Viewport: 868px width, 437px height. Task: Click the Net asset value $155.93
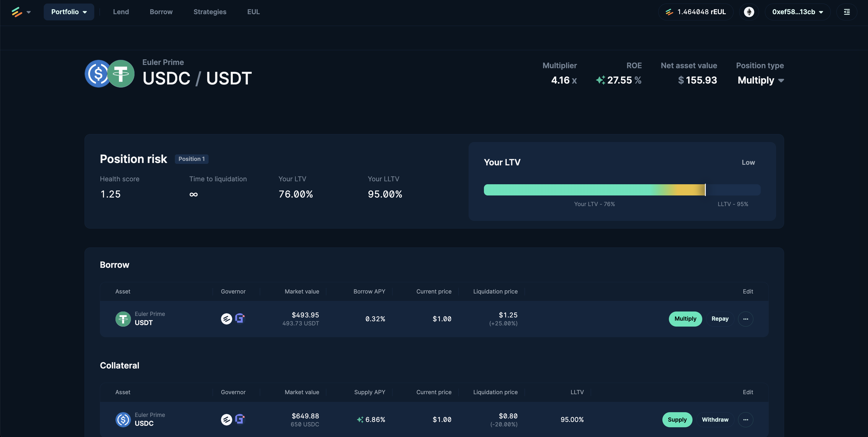pyautogui.click(x=697, y=80)
